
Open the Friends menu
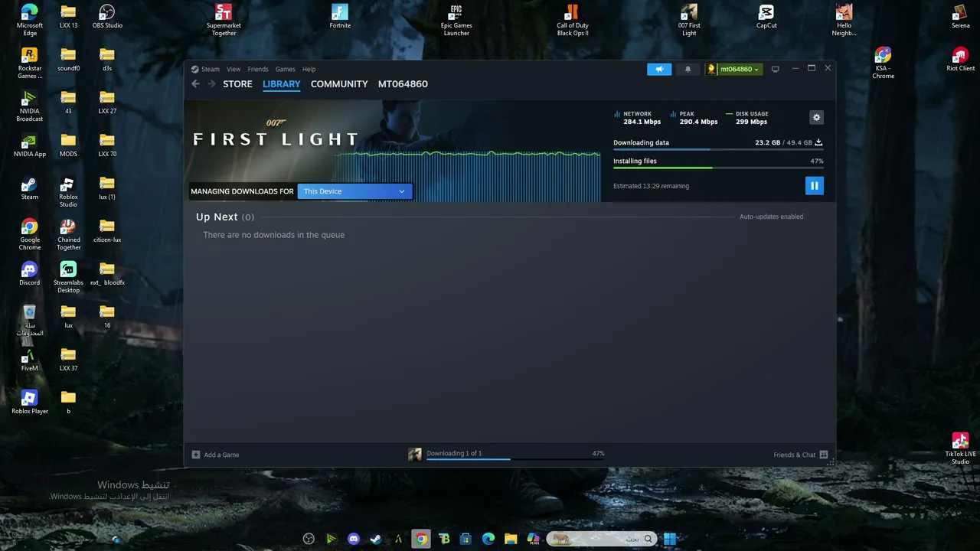[x=258, y=69]
